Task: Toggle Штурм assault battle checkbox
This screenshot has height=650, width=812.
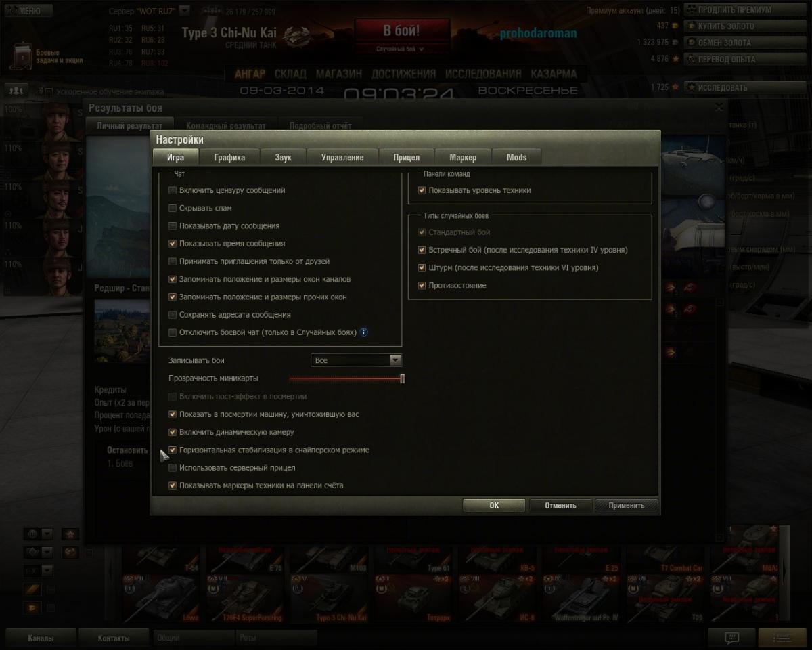Action: coord(422,268)
